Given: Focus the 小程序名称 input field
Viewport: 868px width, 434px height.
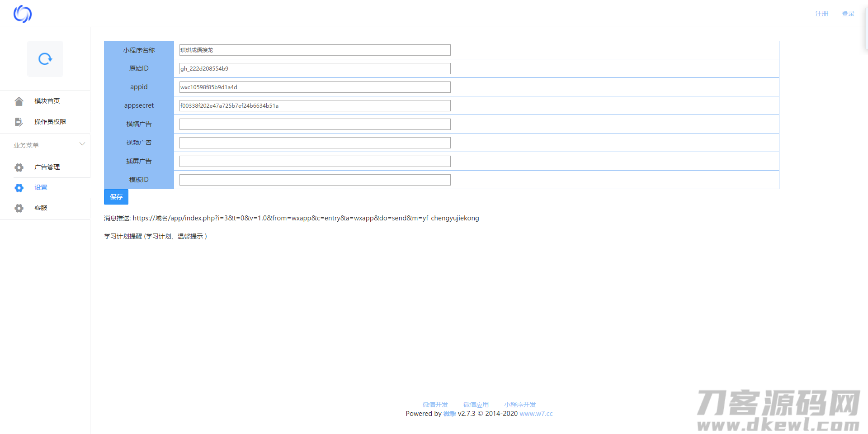Looking at the screenshot, I should pos(315,50).
